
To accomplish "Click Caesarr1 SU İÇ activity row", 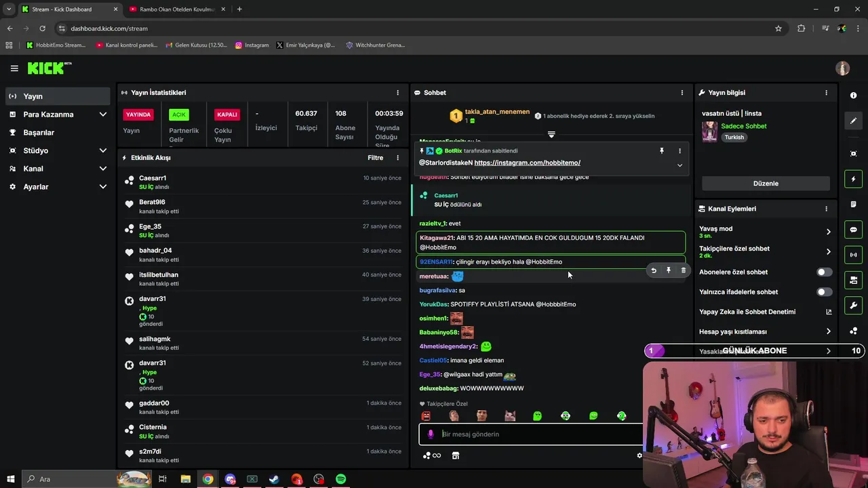I will point(263,182).
